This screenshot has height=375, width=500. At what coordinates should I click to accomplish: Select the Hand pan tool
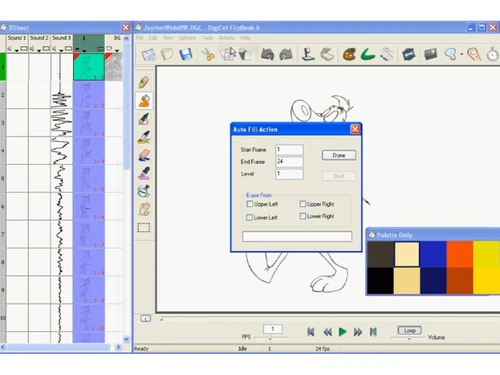pyautogui.click(x=144, y=210)
